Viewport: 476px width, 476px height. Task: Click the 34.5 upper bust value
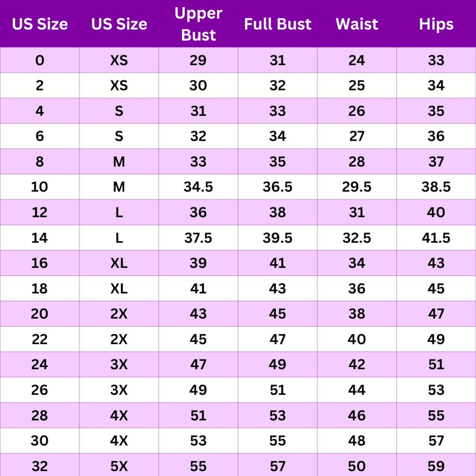pyautogui.click(x=198, y=187)
